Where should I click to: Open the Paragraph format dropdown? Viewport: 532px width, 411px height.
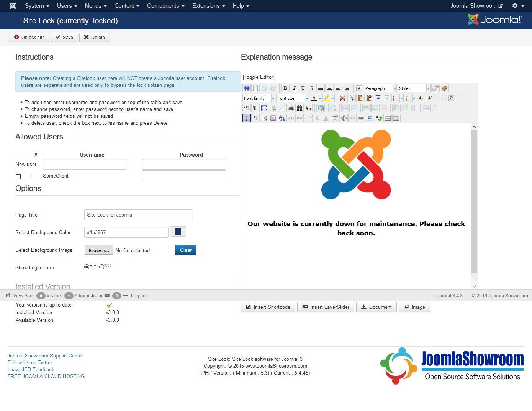pos(380,88)
